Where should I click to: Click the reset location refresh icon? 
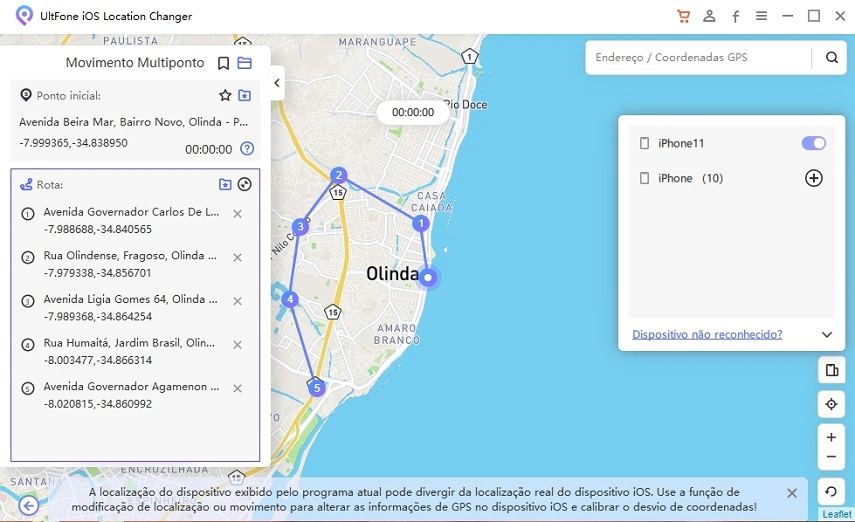point(832,491)
